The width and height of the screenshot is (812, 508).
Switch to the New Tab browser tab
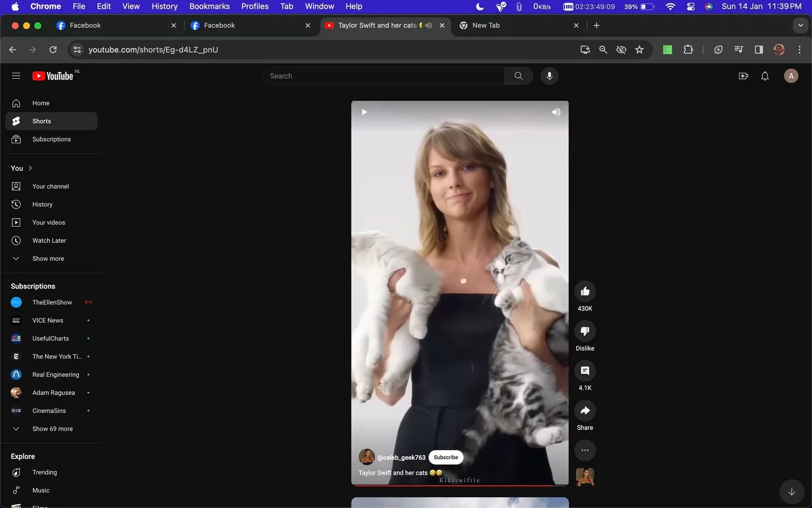pyautogui.click(x=518, y=25)
